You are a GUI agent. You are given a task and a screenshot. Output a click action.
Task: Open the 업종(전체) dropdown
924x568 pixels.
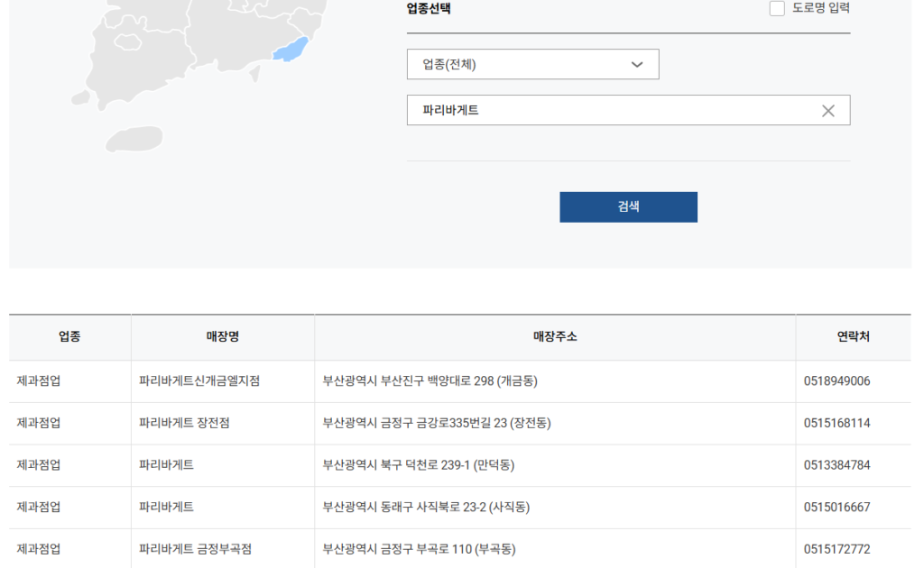click(532, 64)
